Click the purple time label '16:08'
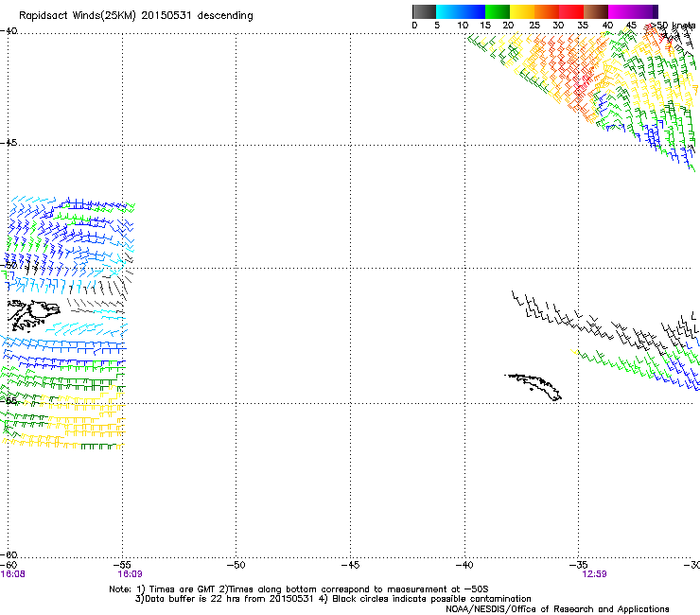This screenshot has width=700, height=615. tap(13, 574)
